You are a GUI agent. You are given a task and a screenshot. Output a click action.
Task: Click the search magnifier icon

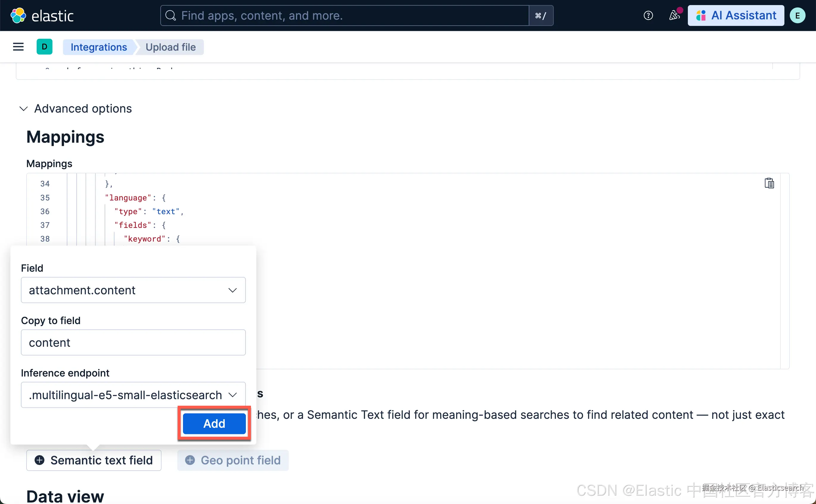coord(171,15)
